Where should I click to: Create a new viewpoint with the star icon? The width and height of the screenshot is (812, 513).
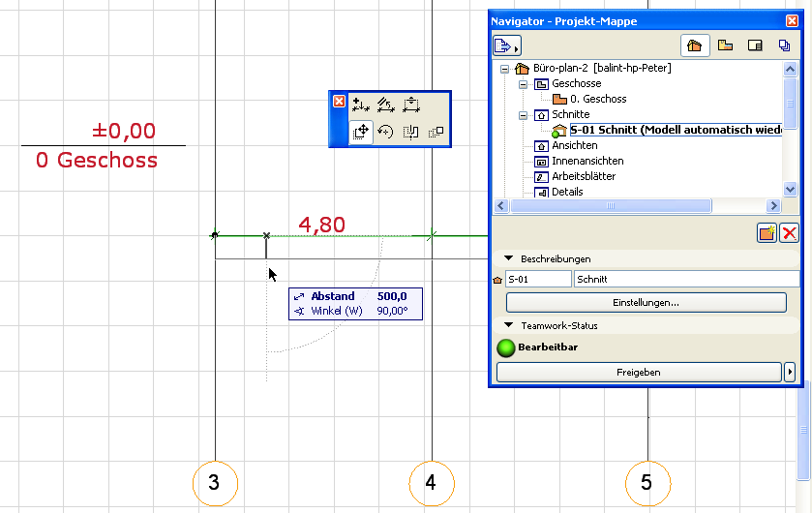click(x=767, y=233)
